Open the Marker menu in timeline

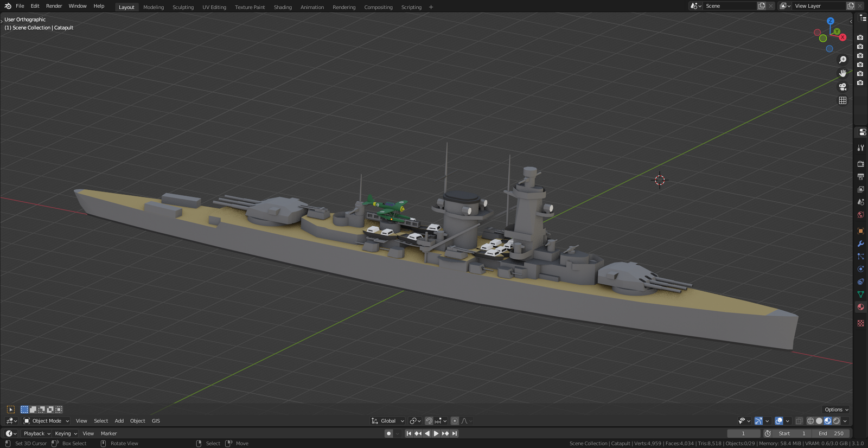point(108,433)
